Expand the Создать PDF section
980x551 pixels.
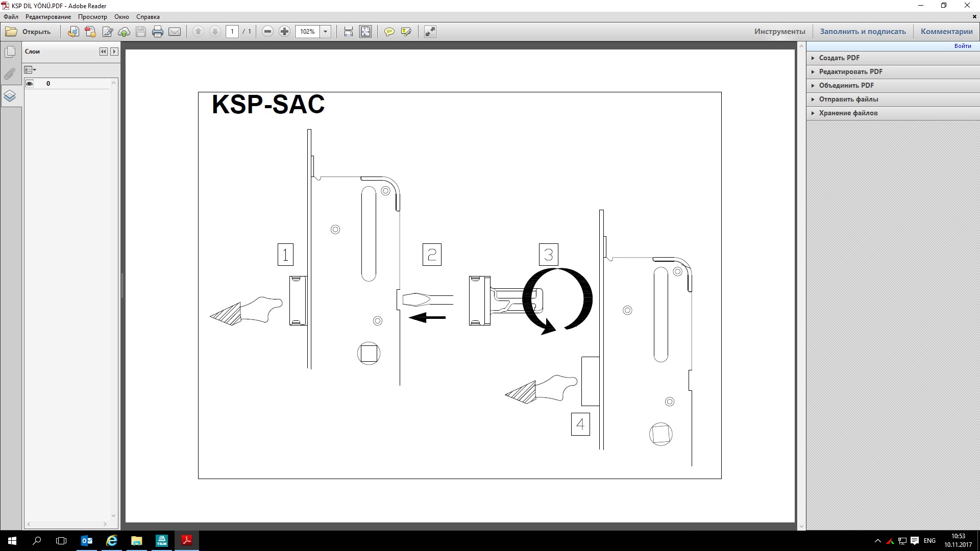coord(839,58)
